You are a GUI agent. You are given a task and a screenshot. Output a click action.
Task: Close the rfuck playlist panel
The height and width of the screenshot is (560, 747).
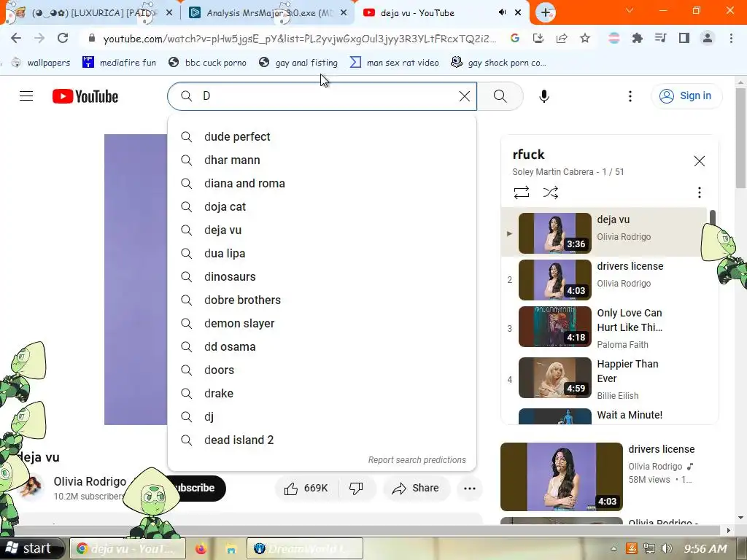pos(700,161)
